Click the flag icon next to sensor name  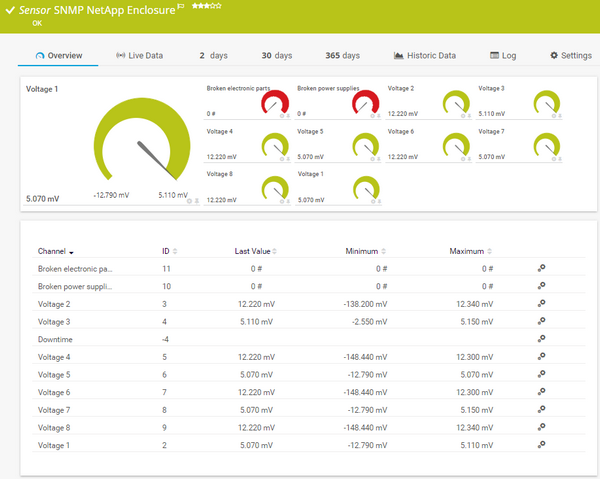pos(180,7)
